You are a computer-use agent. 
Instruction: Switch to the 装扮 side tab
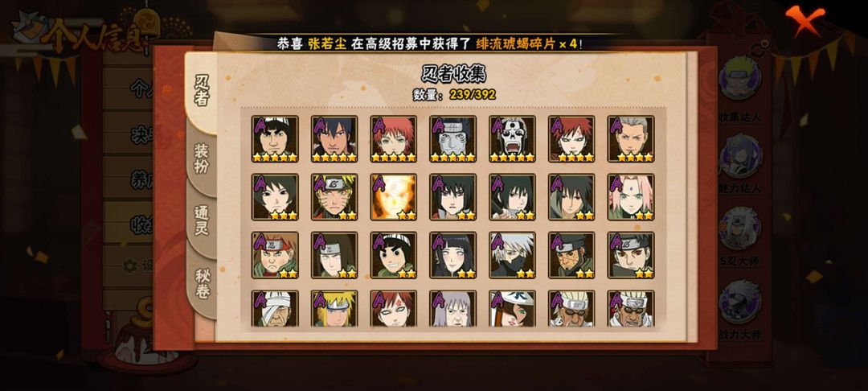point(202,159)
